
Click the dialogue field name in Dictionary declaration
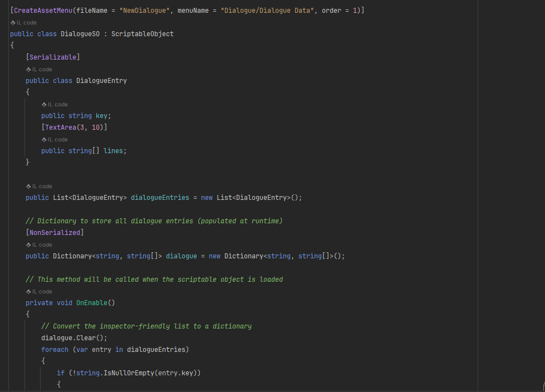coord(181,256)
